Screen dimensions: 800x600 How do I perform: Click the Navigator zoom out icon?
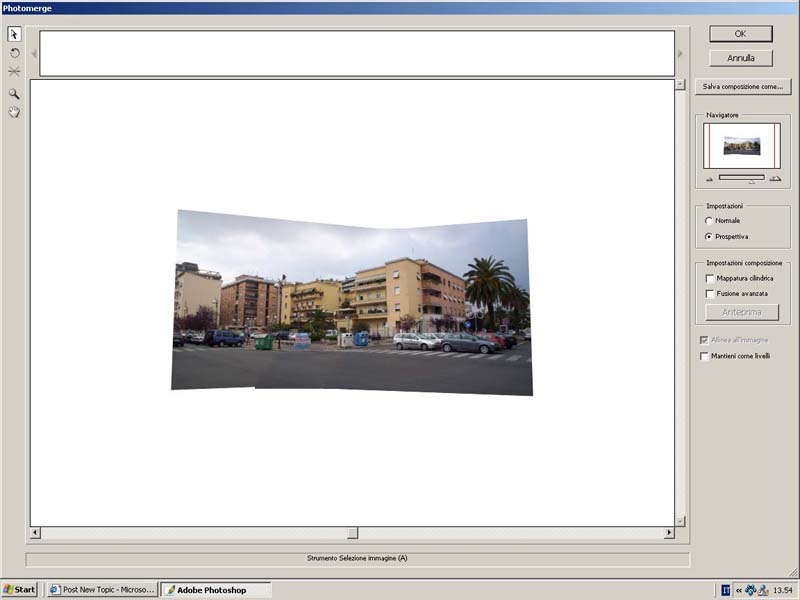pyautogui.click(x=710, y=178)
